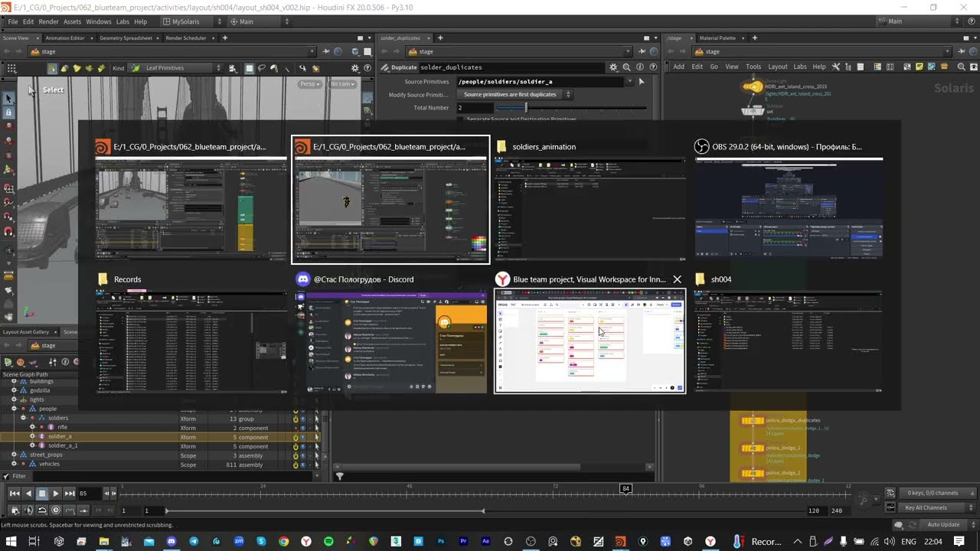Open the Persp viewport camera menu
Viewport: 980px width, 551px height.
(x=309, y=84)
